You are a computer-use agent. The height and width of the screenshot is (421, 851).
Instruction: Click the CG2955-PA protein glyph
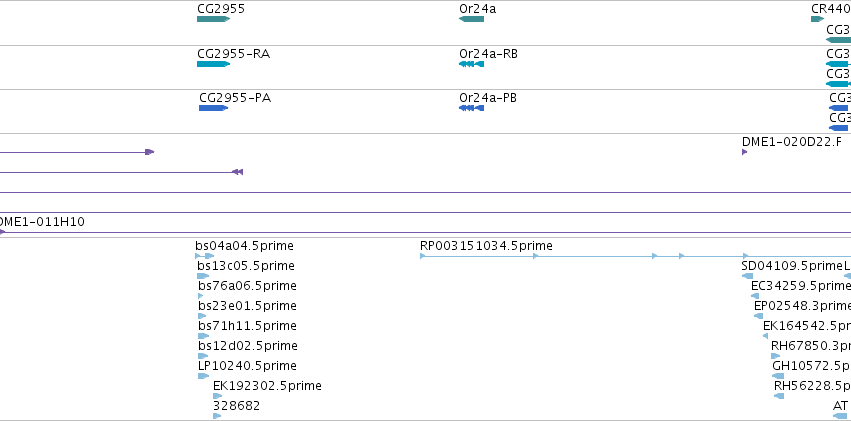point(213,108)
